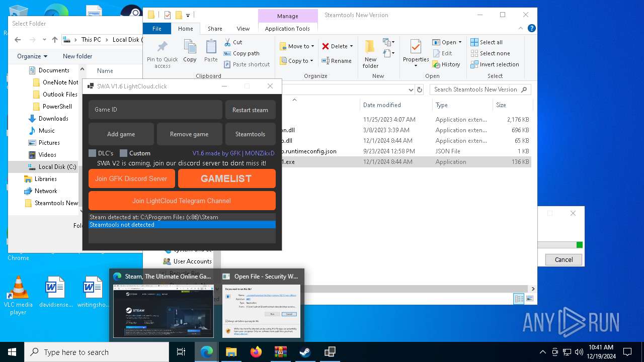Click Join GFK Discord Server
Image resolution: width=644 pixels, height=362 pixels.
(x=131, y=178)
